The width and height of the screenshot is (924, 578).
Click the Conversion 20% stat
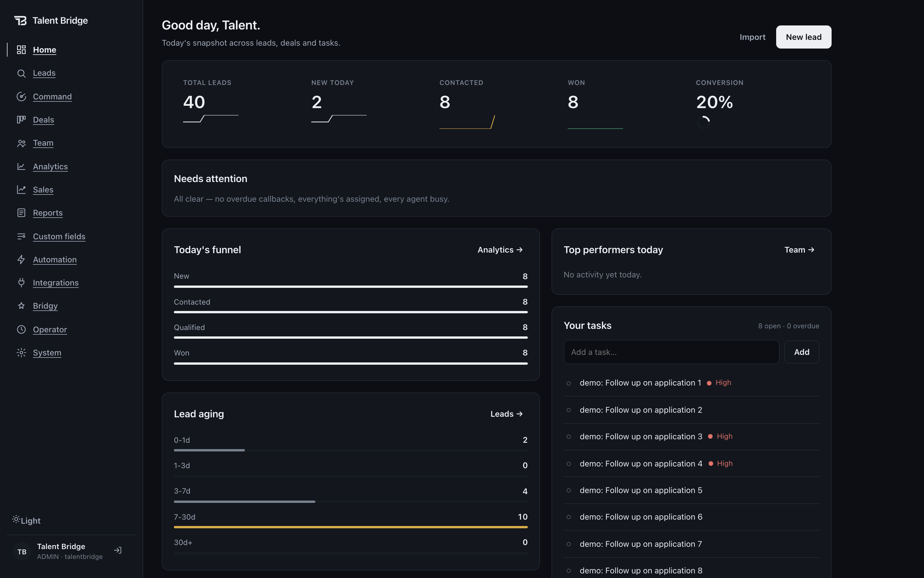coord(714,102)
